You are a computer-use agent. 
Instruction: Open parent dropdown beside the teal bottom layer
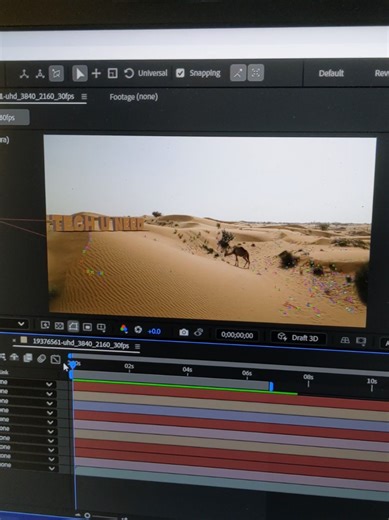[52, 468]
